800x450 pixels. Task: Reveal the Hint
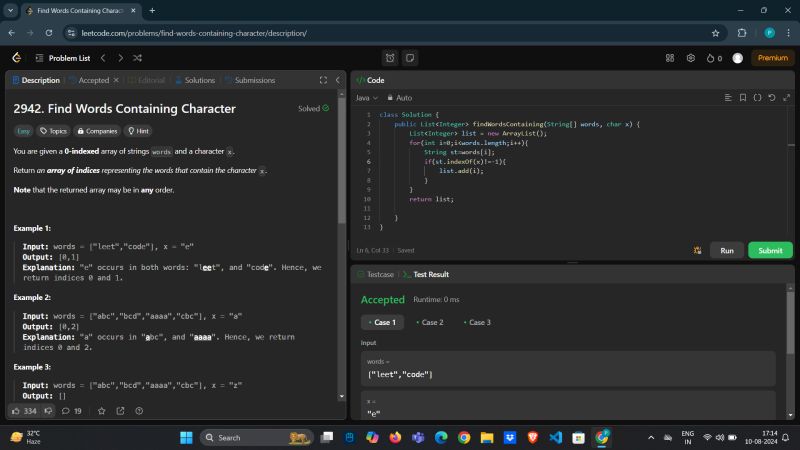138,131
